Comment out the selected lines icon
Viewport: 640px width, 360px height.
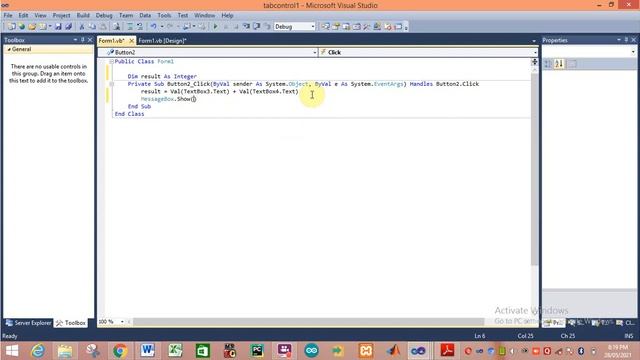click(x=130, y=27)
